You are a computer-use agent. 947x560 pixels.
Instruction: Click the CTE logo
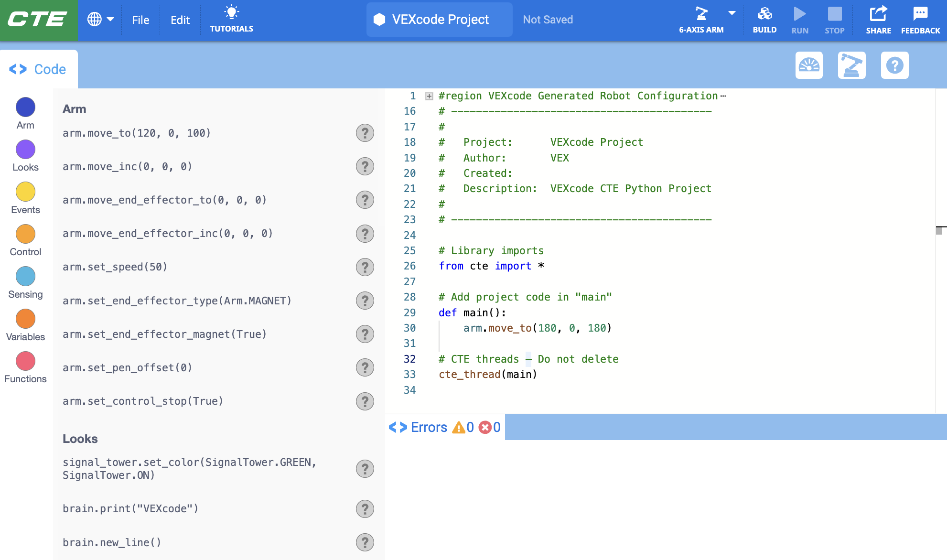click(x=38, y=20)
